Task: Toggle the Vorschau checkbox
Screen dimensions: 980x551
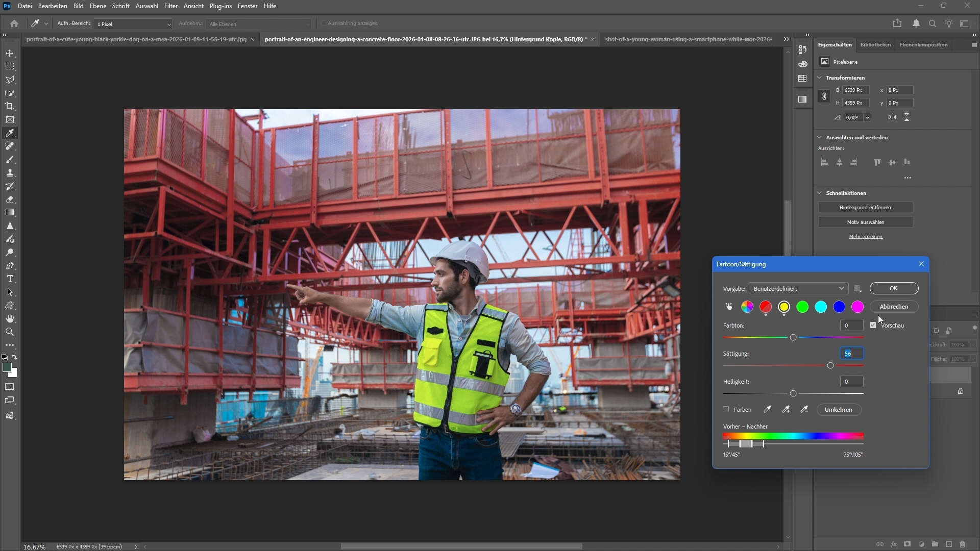Action: pyautogui.click(x=873, y=325)
